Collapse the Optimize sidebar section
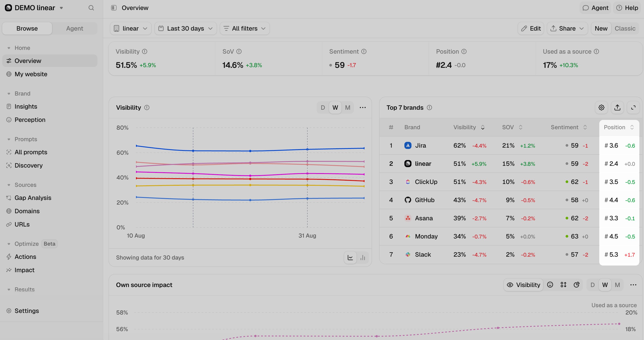This screenshot has height=340, width=644. (9, 244)
